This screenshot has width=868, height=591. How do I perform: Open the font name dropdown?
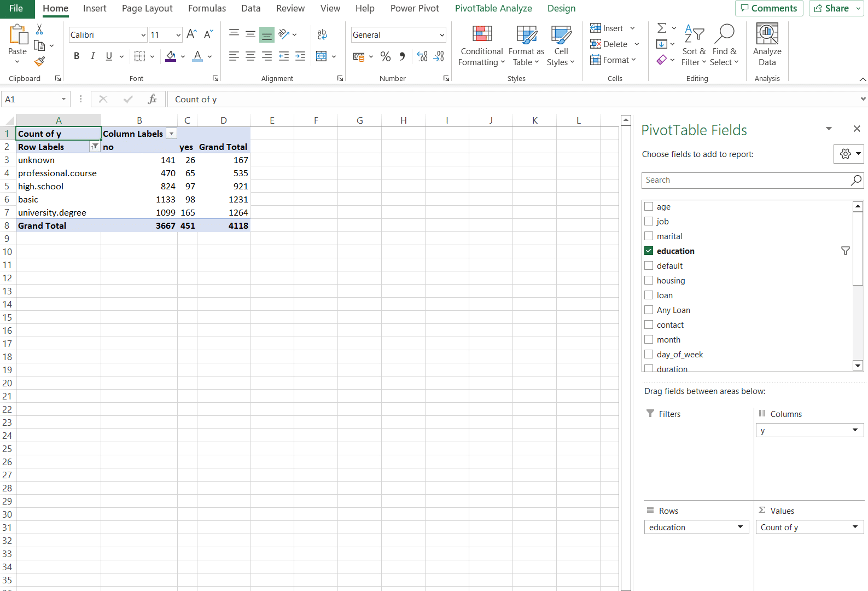click(x=143, y=35)
